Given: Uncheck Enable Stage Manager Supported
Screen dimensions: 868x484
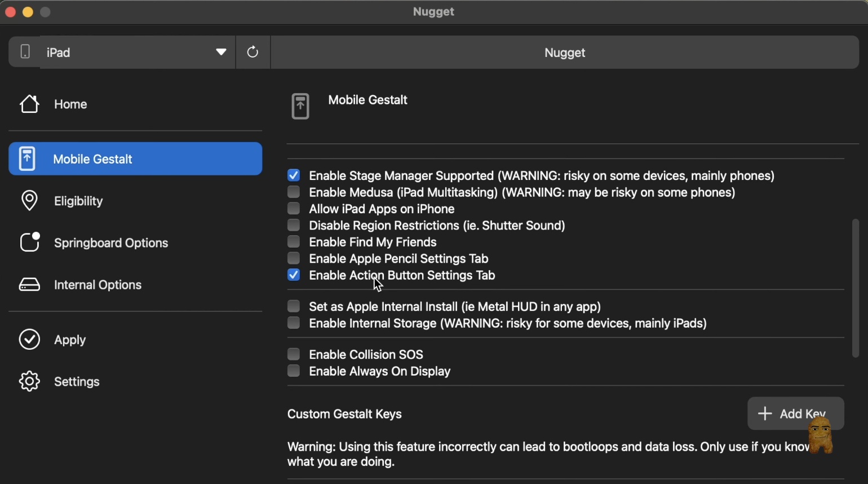Looking at the screenshot, I should pyautogui.click(x=294, y=175).
